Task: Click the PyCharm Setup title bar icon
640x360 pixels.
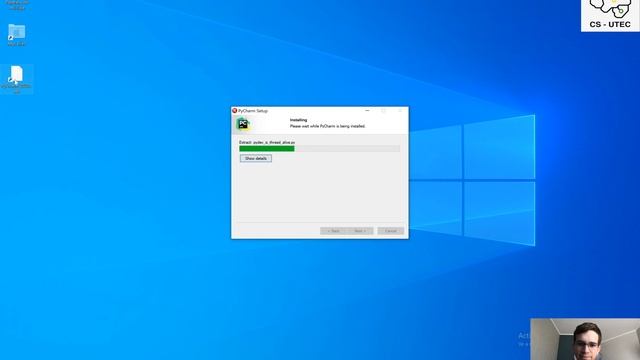Action: pyautogui.click(x=235, y=111)
